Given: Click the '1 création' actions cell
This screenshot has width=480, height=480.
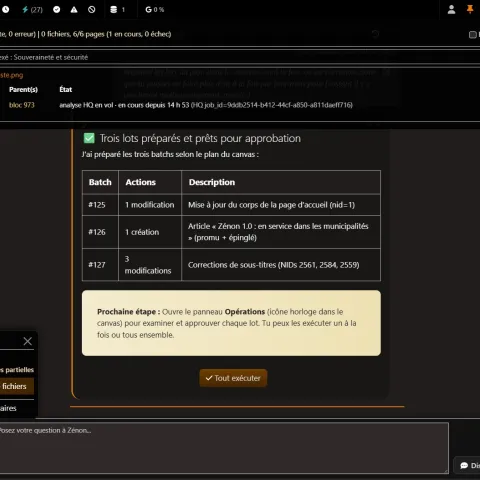Looking at the screenshot, I should pyautogui.click(x=150, y=232).
